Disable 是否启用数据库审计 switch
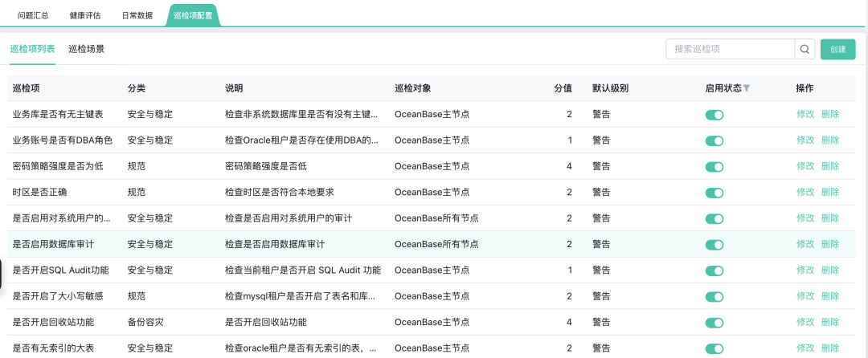 pos(714,245)
